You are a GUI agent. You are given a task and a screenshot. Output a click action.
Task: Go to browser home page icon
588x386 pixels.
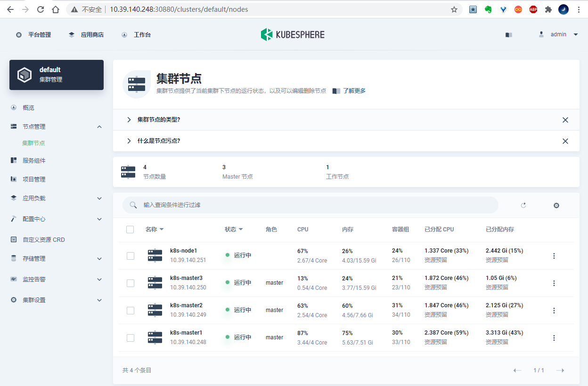[56, 9]
